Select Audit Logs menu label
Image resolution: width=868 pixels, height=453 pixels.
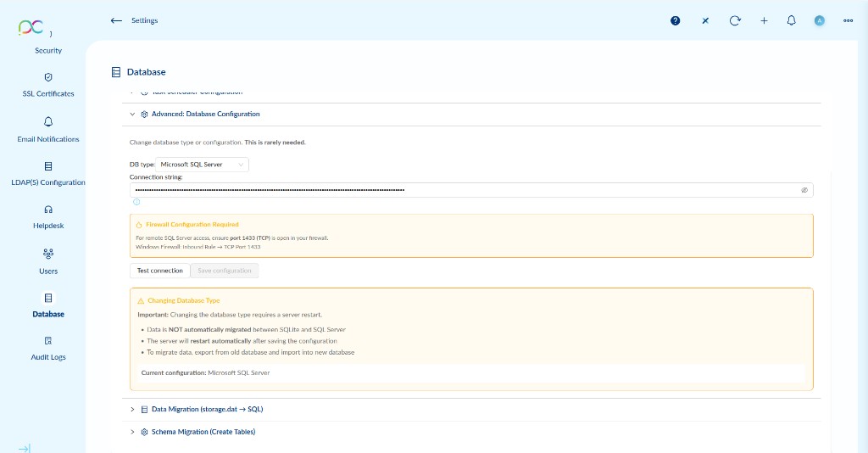48,357
